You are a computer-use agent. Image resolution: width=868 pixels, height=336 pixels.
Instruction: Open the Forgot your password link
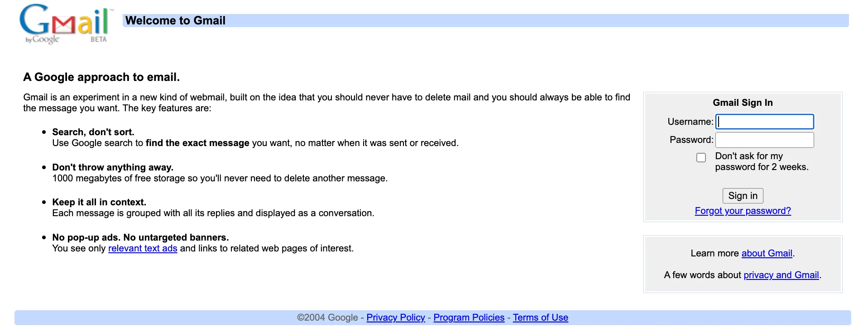click(743, 211)
